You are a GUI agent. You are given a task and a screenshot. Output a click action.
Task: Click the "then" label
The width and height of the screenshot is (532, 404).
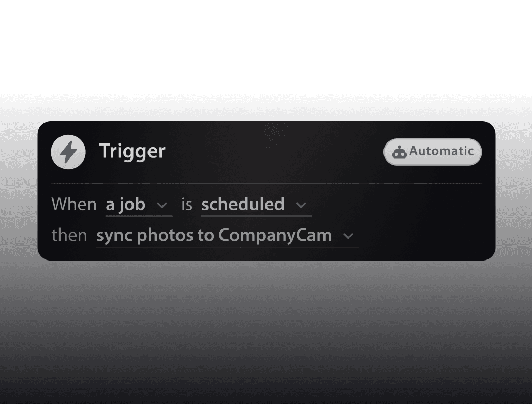point(69,236)
